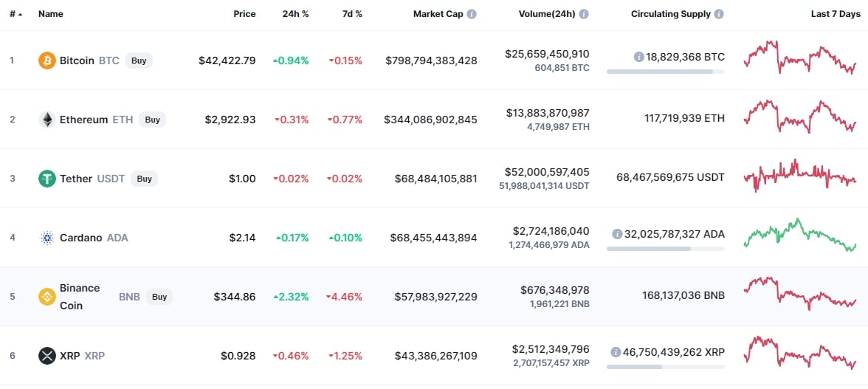Click Ethereum supply 117,719,939 ETH
Viewport: 868px width, 389px height.
(685, 118)
